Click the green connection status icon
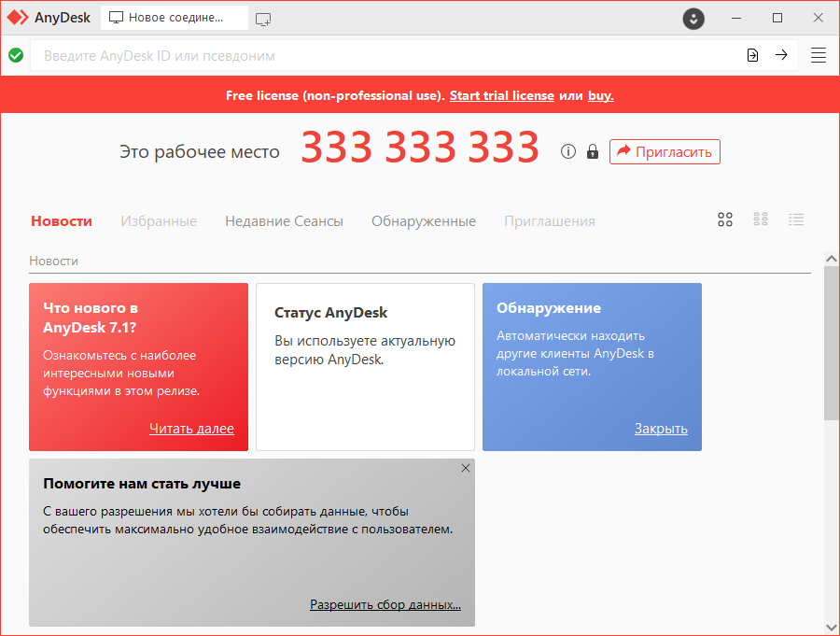 coord(15,55)
